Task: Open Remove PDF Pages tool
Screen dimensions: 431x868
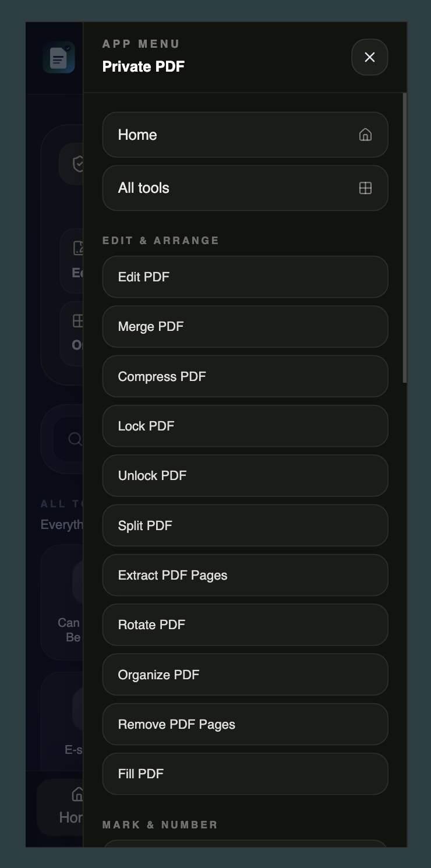Action: 245,724
